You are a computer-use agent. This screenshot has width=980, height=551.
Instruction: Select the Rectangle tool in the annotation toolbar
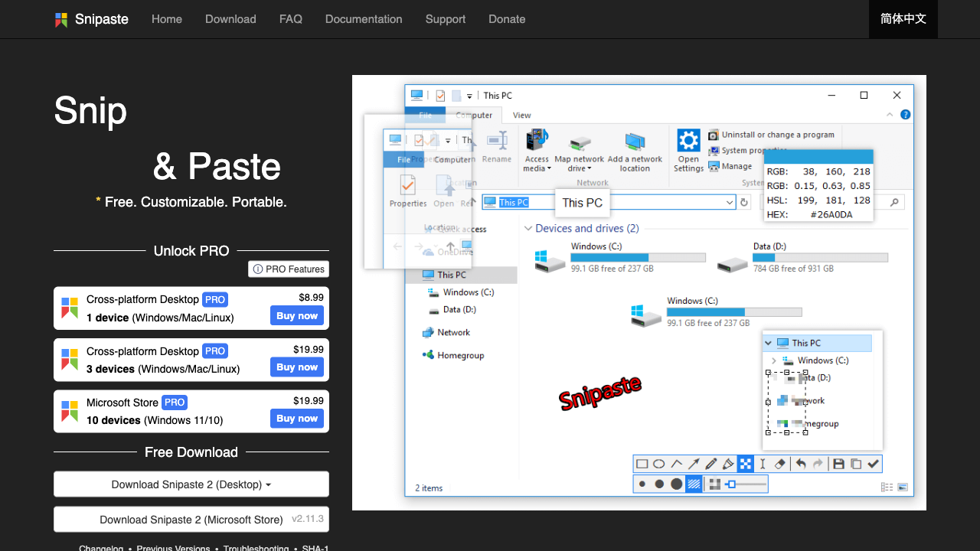(x=642, y=464)
